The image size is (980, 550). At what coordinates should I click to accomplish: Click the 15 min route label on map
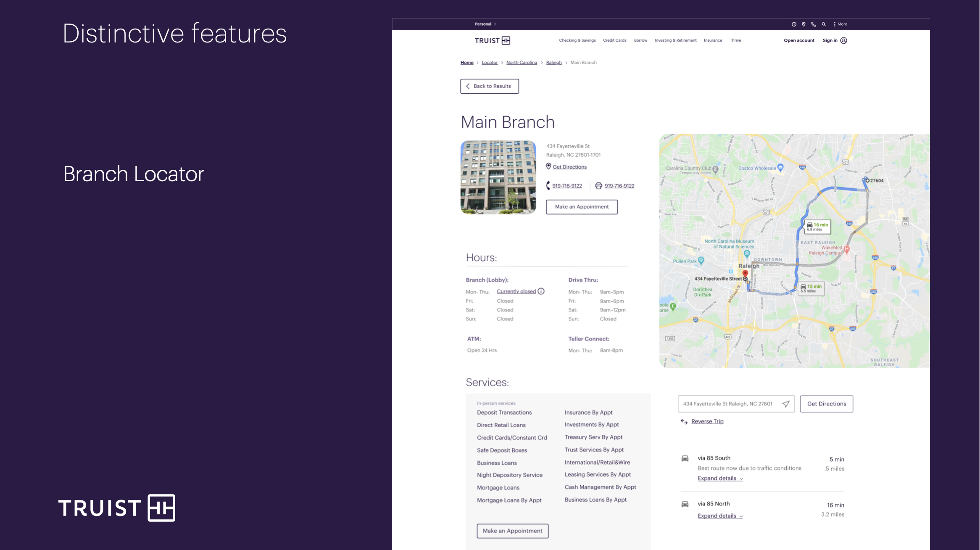(x=811, y=288)
